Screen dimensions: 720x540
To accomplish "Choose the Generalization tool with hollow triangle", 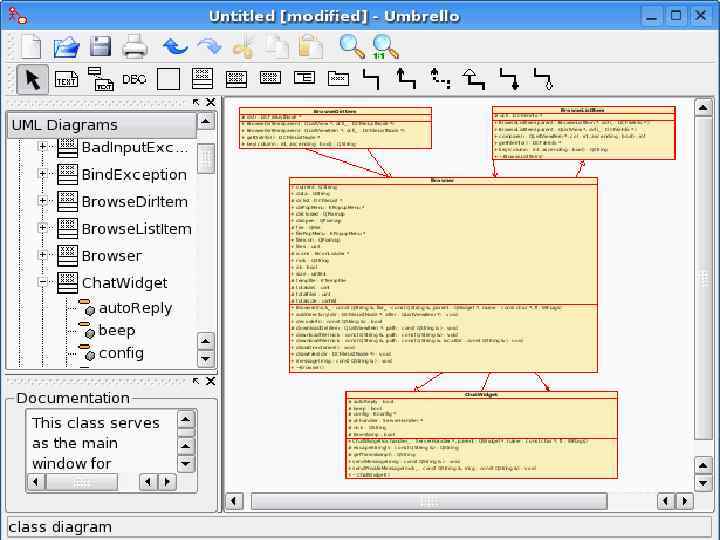I will click(x=474, y=79).
